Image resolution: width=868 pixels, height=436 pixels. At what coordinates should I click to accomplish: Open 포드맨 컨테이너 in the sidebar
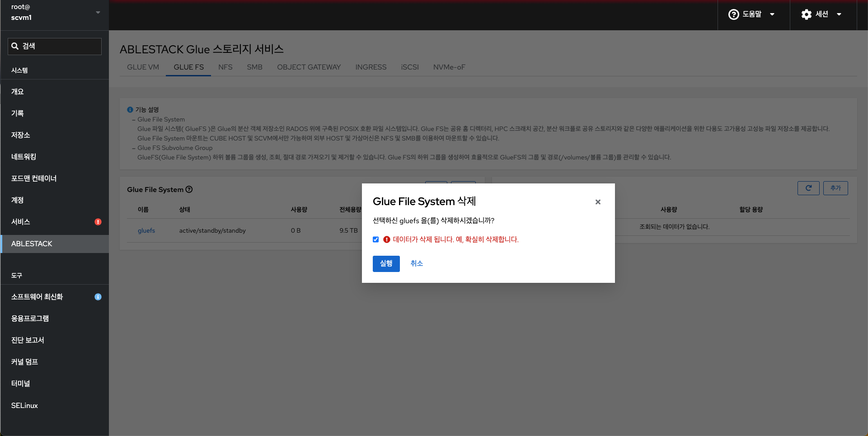point(55,178)
